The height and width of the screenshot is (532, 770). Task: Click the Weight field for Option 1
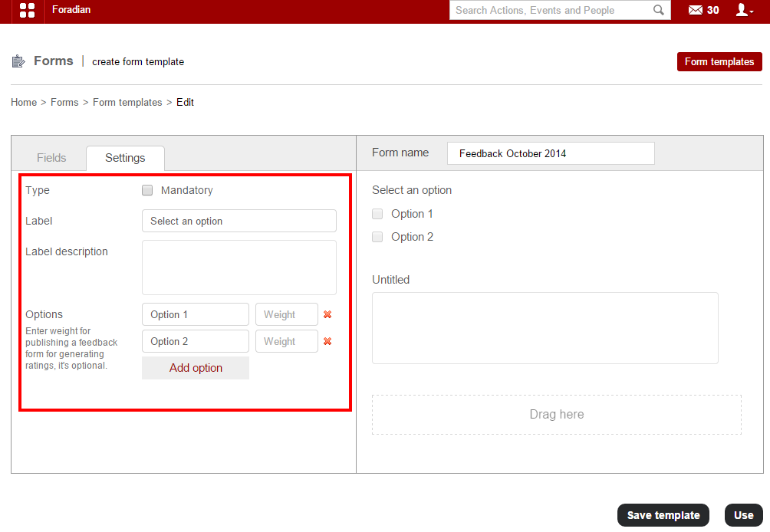286,314
